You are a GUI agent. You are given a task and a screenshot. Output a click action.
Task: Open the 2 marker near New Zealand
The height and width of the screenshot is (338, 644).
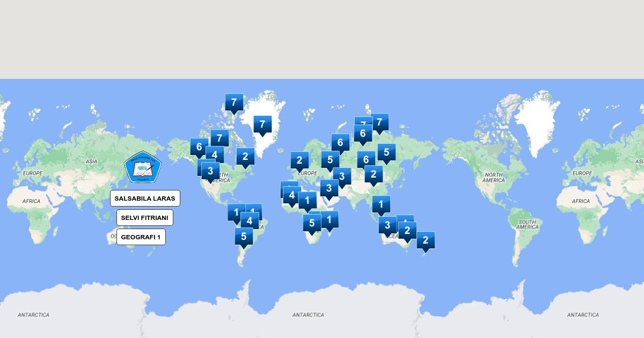coord(426,240)
